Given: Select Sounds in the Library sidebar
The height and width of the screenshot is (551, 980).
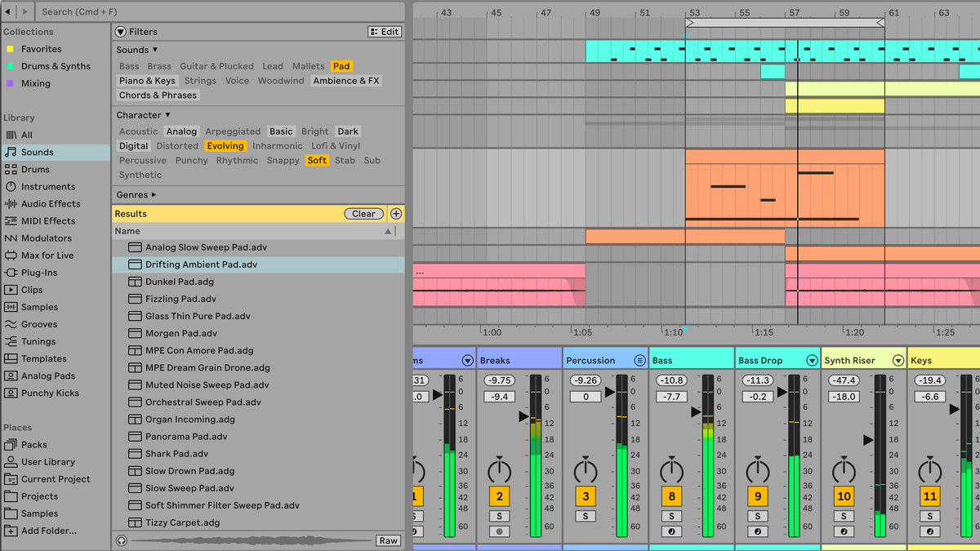Looking at the screenshot, I should tap(37, 152).
